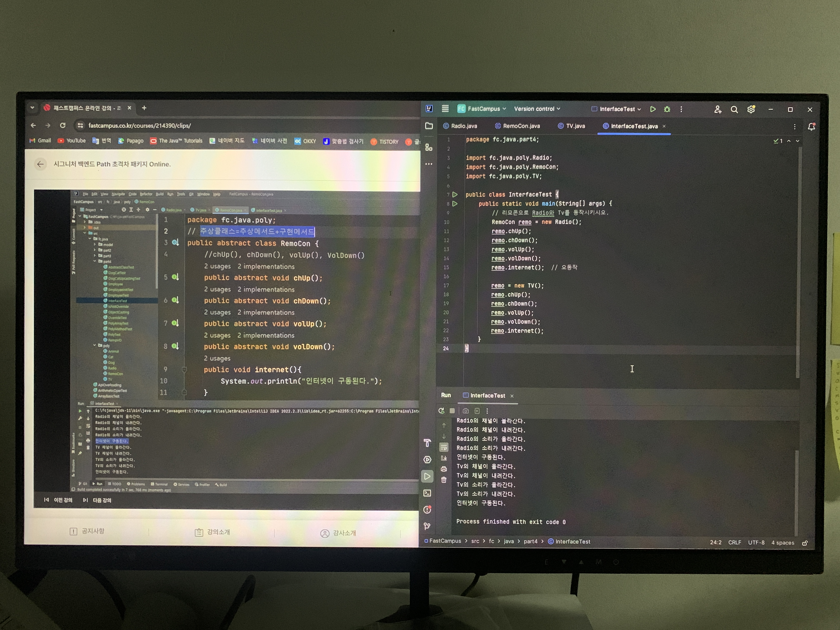
Task: Open the YouTube bookmark
Action: [71, 140]
